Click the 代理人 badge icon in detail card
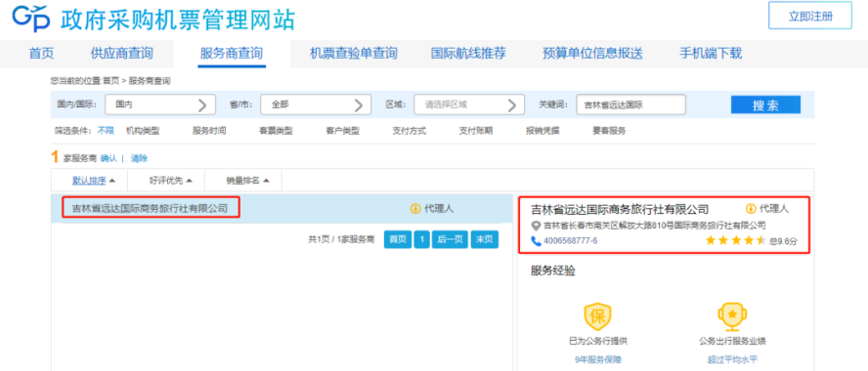 coord(751,209)
